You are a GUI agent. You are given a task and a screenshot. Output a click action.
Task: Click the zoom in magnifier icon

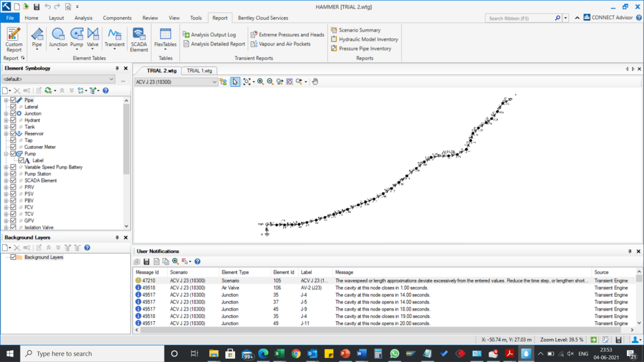click(260, 82)
